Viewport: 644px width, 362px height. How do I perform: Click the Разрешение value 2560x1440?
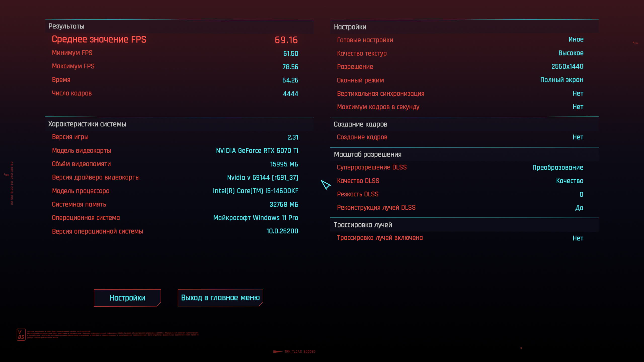567,66
